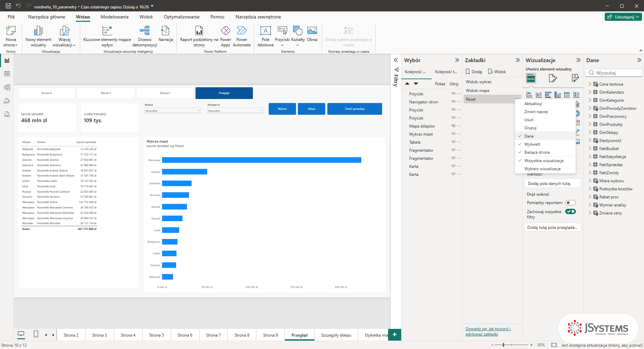
Task: Open the report view in left sidebar
Action: point(7,60)
